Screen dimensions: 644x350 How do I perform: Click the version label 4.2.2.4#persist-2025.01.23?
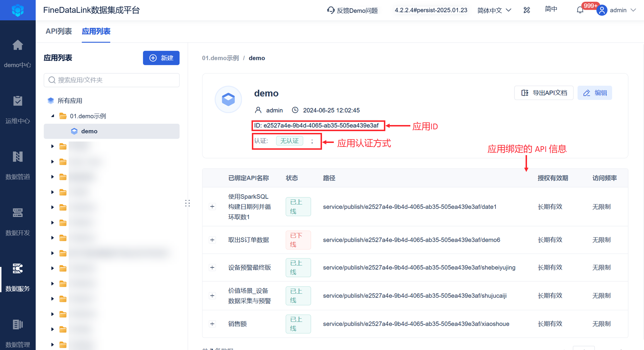click(x=431, y=10)
